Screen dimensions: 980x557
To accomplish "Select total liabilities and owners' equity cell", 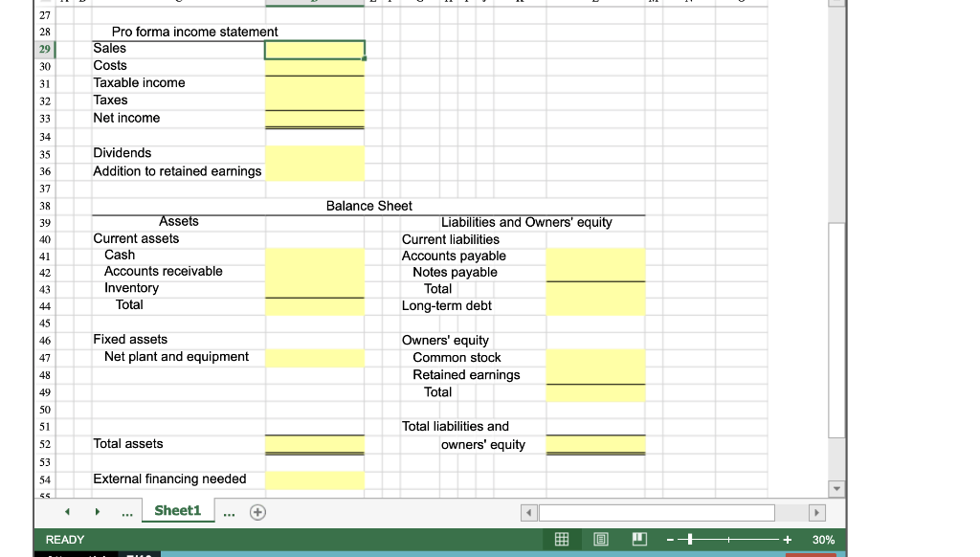I will pyautogui.click(x=595, y=444).
